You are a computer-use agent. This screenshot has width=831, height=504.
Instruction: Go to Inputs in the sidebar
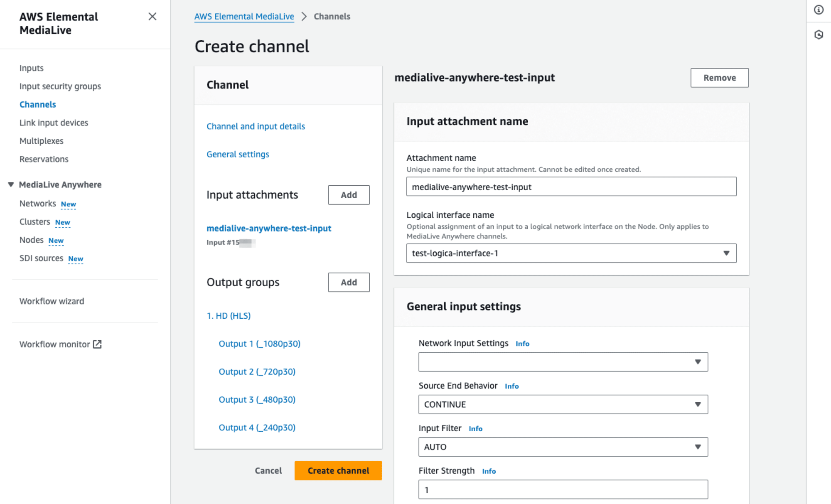[32, 68]
